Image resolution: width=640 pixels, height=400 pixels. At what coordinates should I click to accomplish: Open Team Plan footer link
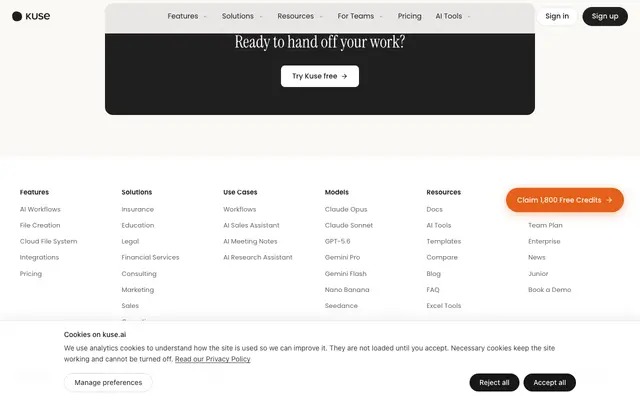(545, 225)
